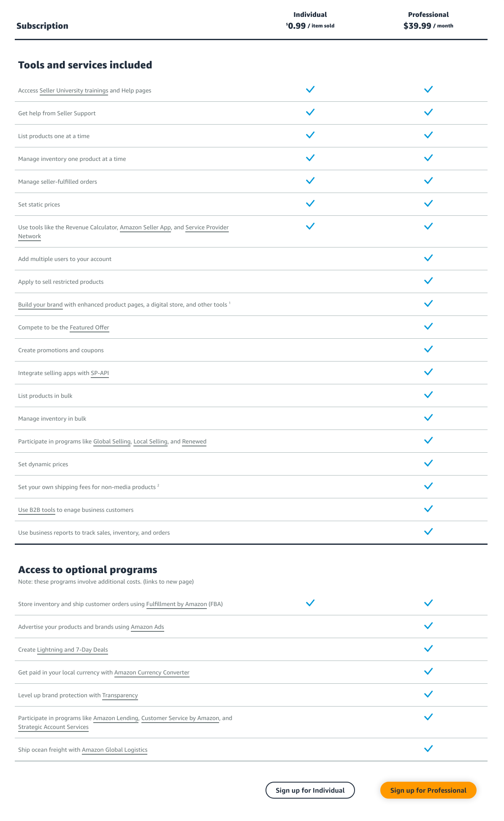Follow the Fulfillment by Amazon link

coord(176,604)
